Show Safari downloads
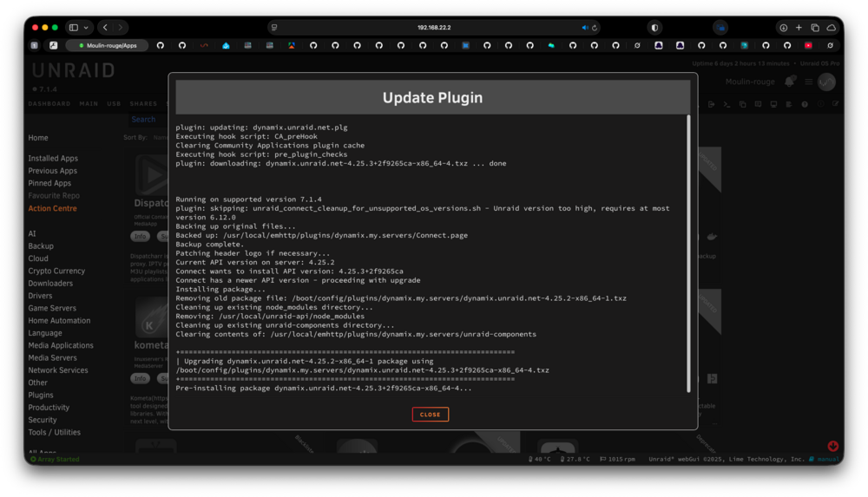The image size is (868, 497). 783,27
